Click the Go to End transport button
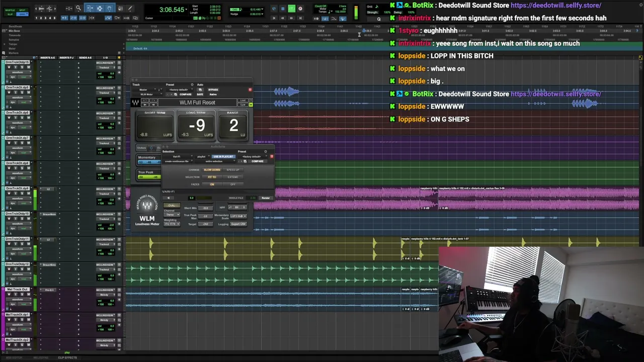The height and width of the screenshot is (362, 644). point(300,18)
